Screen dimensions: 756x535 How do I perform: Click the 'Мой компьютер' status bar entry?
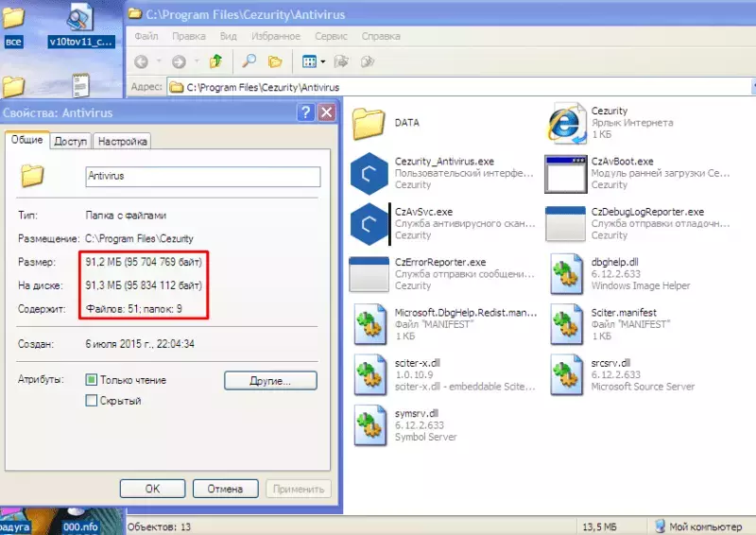pos(698,526)
